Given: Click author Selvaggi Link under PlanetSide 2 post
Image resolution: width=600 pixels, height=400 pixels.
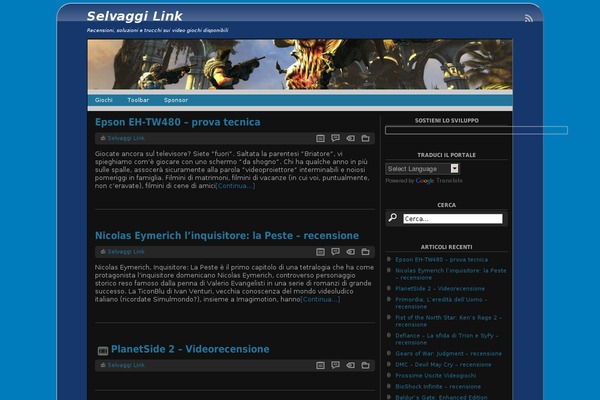Looking at the screenshot, I should point(126,365).
